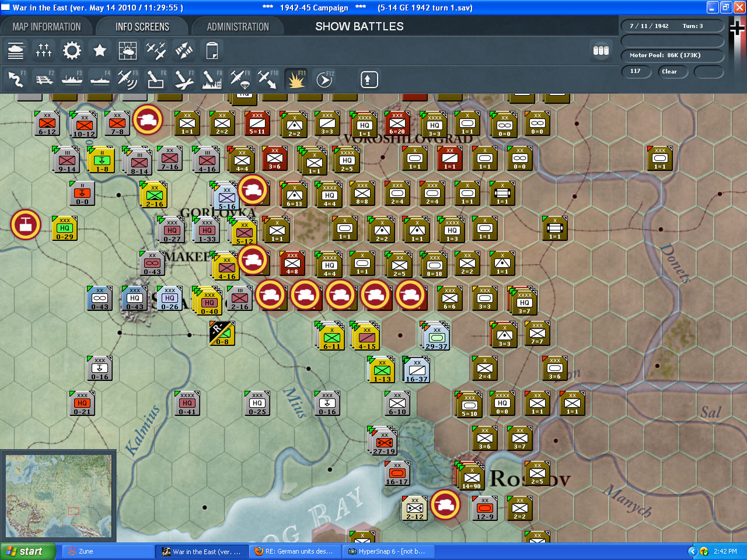Open the MAP INFORMATION tab
Viewport: 747px width, 560px height.
tap(47, 27)
